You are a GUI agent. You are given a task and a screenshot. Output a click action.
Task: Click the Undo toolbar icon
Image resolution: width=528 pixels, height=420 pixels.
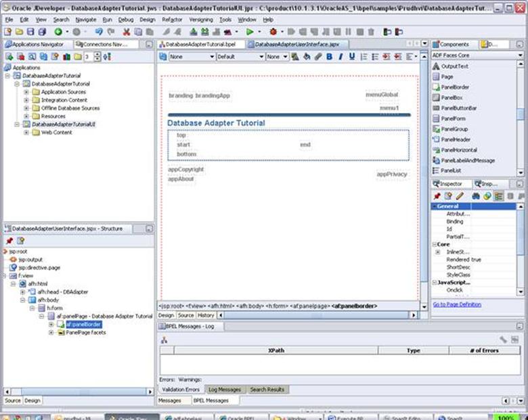[99, 32]
